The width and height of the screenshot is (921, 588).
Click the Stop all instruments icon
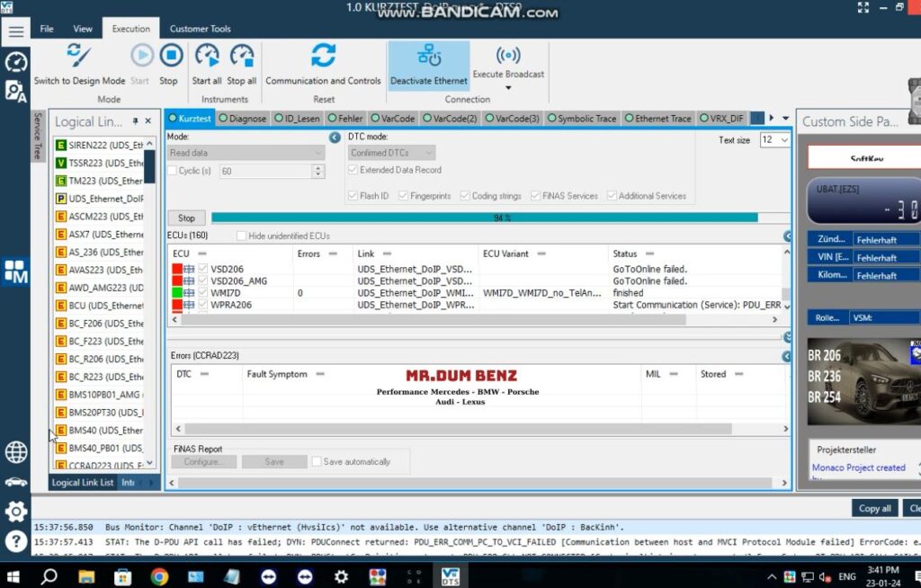(240, 58)
